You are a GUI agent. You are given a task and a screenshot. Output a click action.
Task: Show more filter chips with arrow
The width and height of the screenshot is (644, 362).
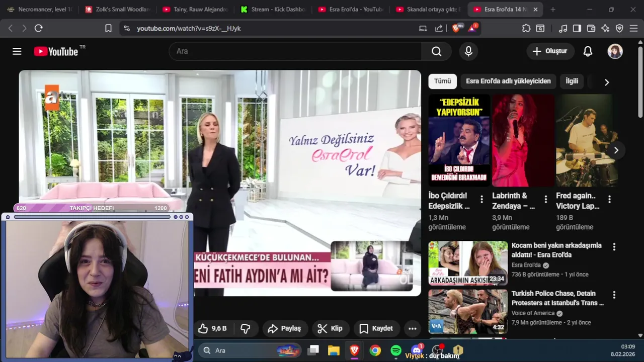[606, 82]
